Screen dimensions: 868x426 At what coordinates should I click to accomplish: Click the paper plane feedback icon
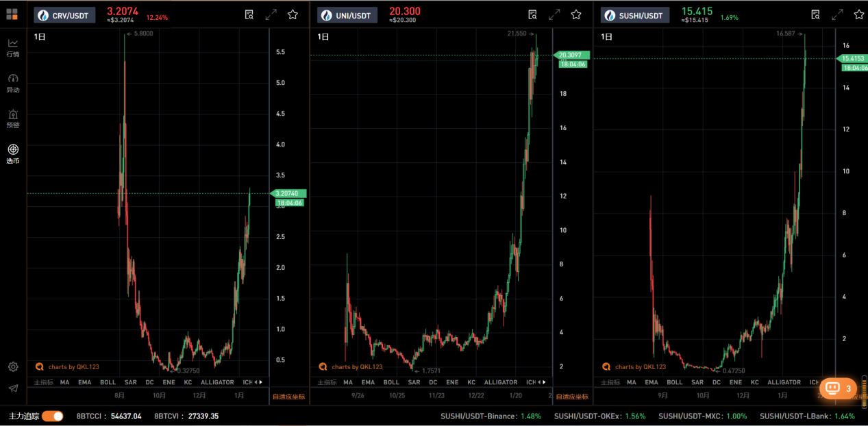tap(13, 388)
